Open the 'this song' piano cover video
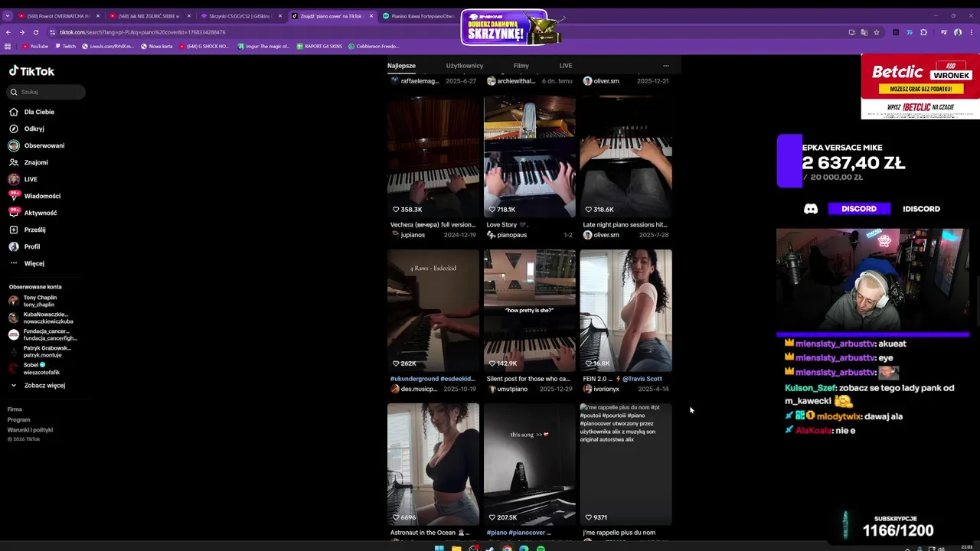The image size is (980, 551). pos(530,465)
